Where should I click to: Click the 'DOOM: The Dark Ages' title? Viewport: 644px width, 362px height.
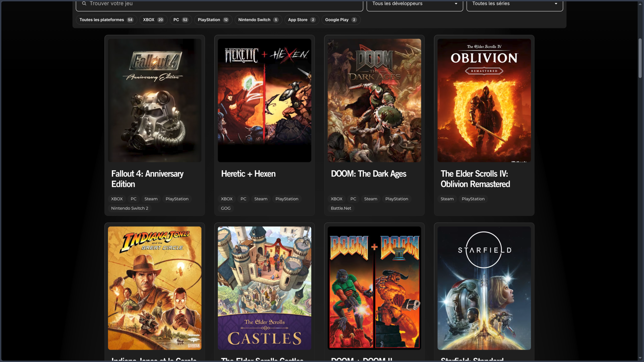368,174
